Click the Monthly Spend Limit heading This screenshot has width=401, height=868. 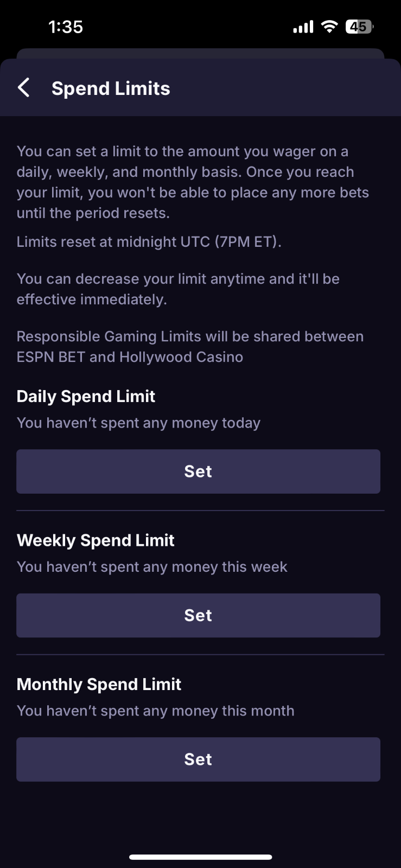(x=99, y=684)
